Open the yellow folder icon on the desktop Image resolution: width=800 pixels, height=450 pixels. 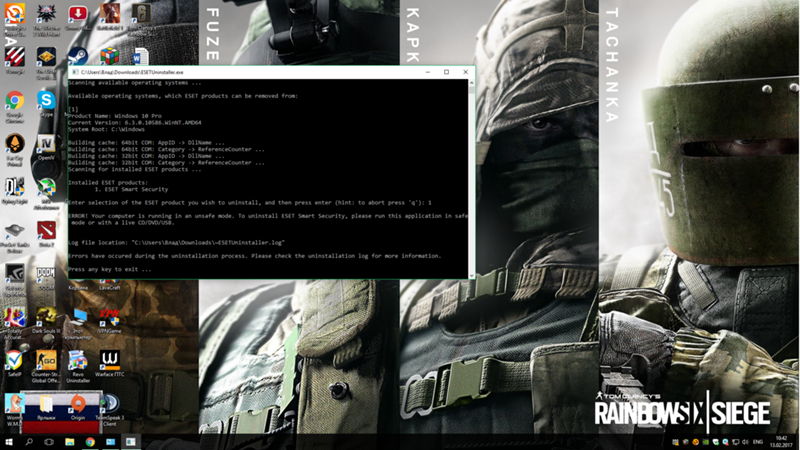(46, 407)
